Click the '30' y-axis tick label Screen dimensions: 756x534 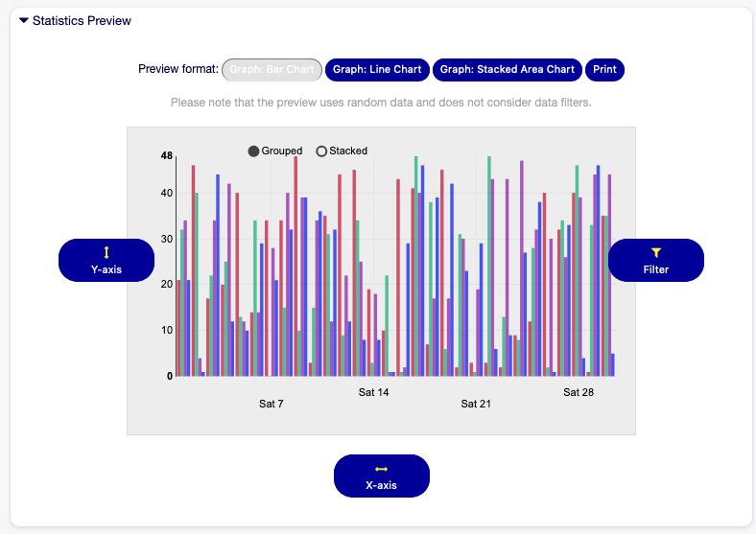167,239
